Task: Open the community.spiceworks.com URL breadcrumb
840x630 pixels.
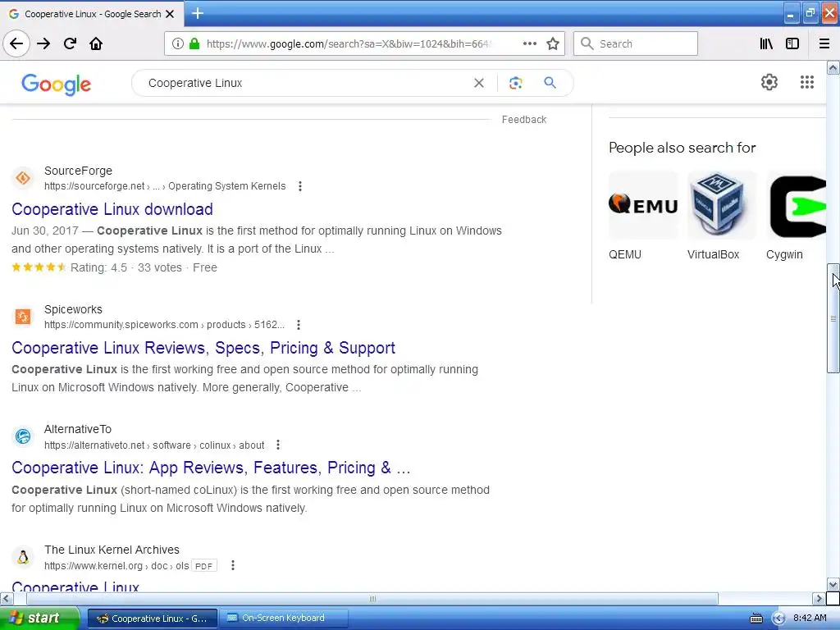Action: click(164, 325)
